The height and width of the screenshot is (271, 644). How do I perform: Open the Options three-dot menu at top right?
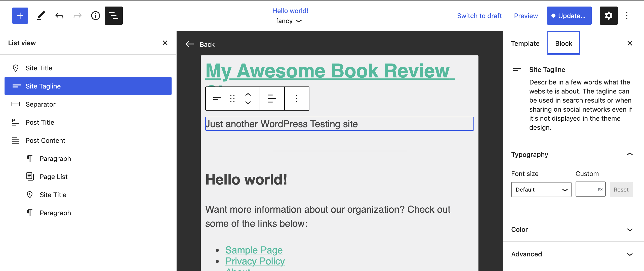(x=627, y=16)
